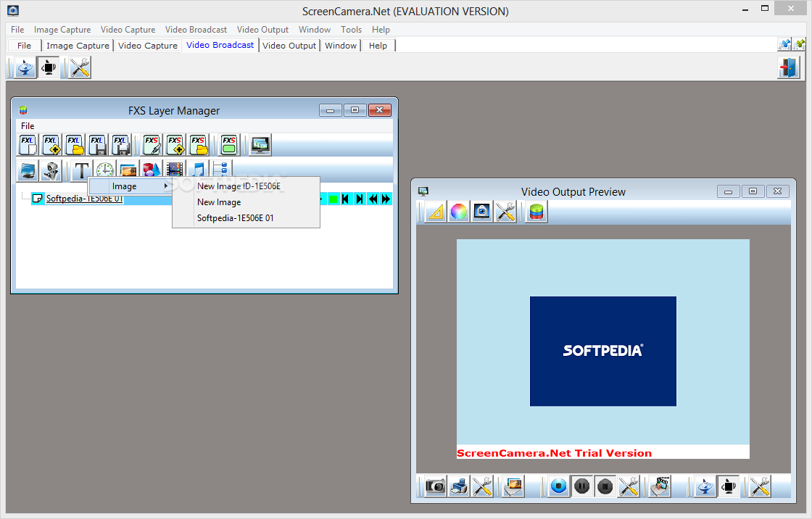The height and width of the screenshot is (519, 812).
Task: Add a shapes layer
Action: pos(152,169)
